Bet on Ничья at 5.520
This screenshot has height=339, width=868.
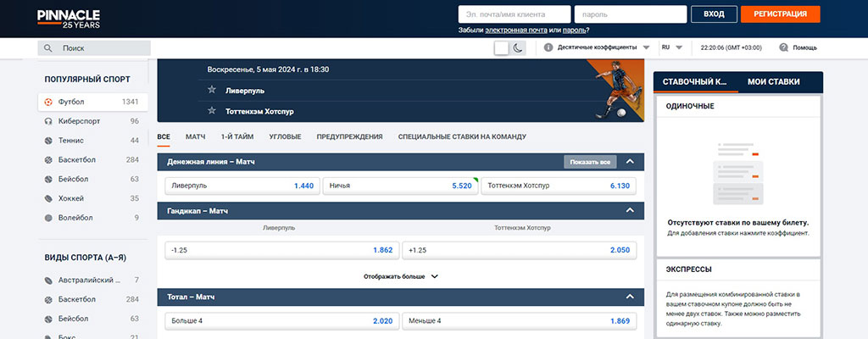coord(401,186)
